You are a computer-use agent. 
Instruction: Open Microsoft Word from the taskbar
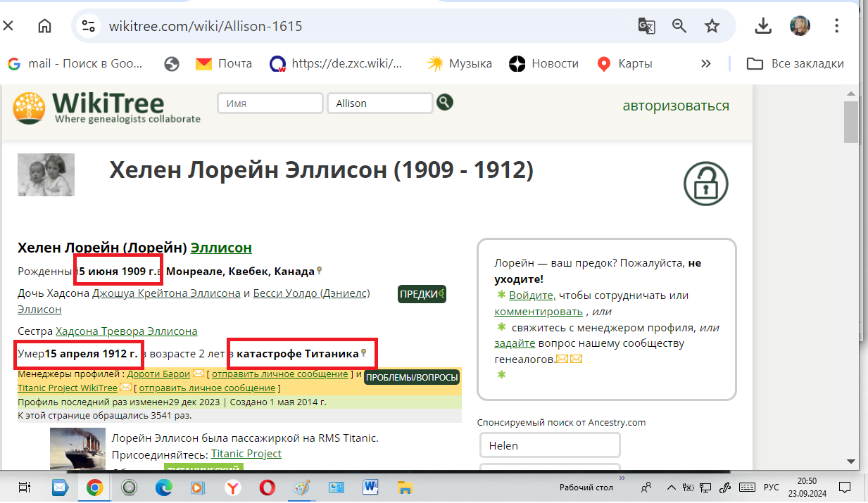tap(371, 487)
